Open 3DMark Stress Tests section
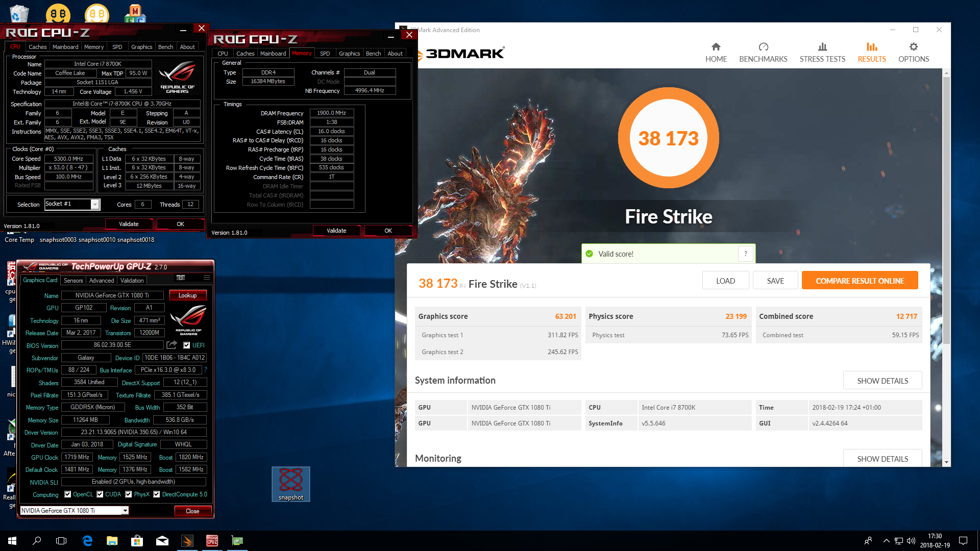980x551 pixels. click(822, 53)
